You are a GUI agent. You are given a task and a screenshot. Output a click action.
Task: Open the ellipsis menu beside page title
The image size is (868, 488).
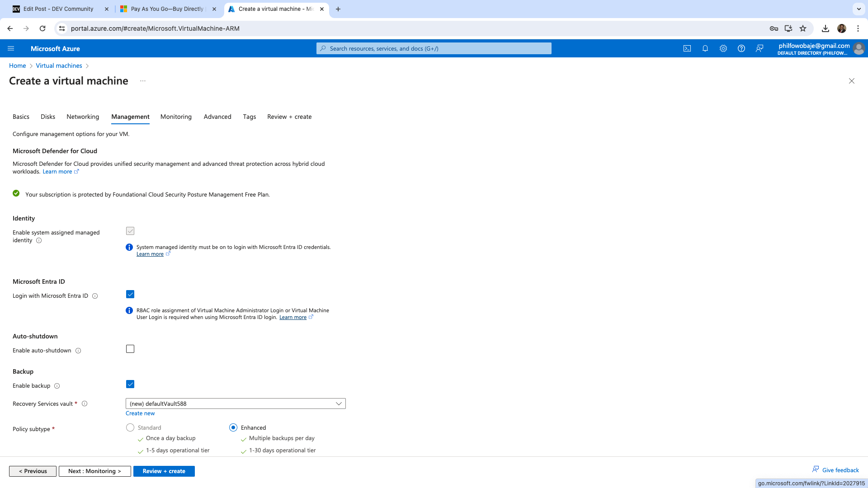143,81
